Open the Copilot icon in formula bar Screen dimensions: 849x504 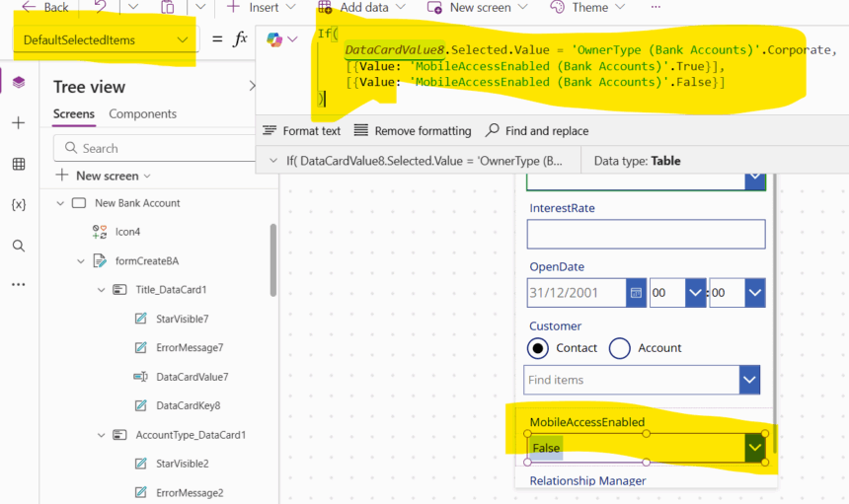[274, 38]
